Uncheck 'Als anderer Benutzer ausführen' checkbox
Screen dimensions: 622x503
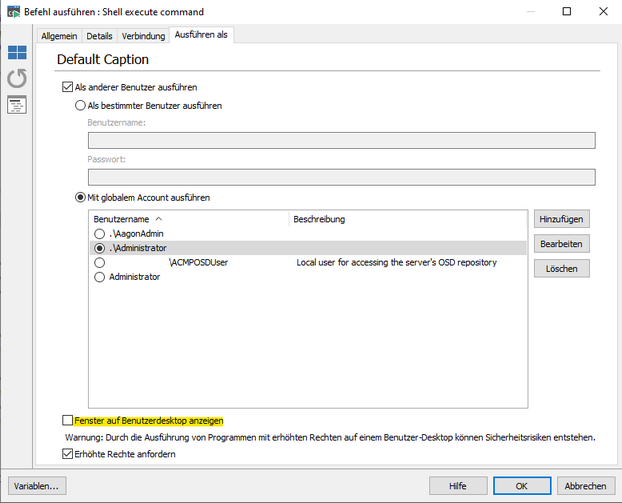(x=68, y=88)
